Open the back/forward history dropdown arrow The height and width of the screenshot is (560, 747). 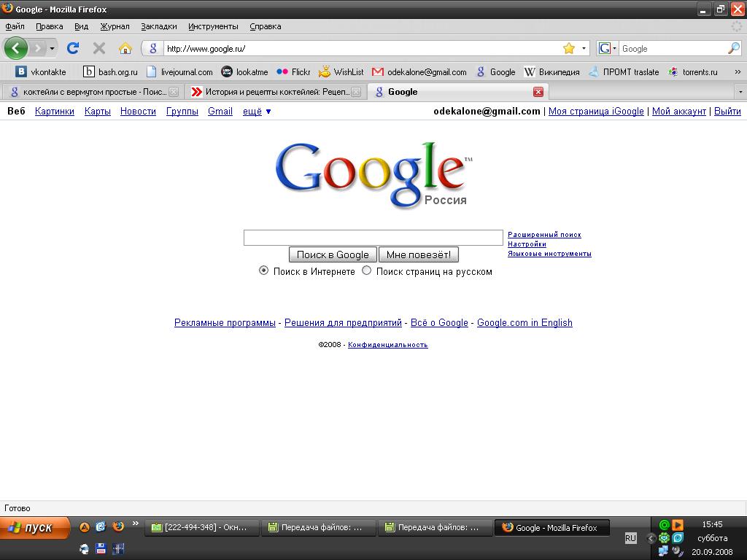coord(52,49)
